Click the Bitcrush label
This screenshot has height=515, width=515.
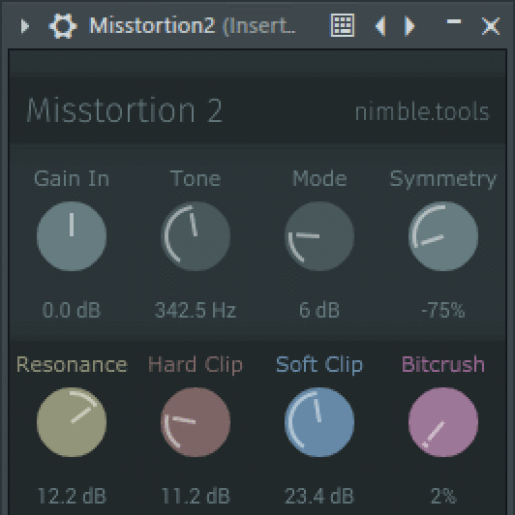click(443, 364)
